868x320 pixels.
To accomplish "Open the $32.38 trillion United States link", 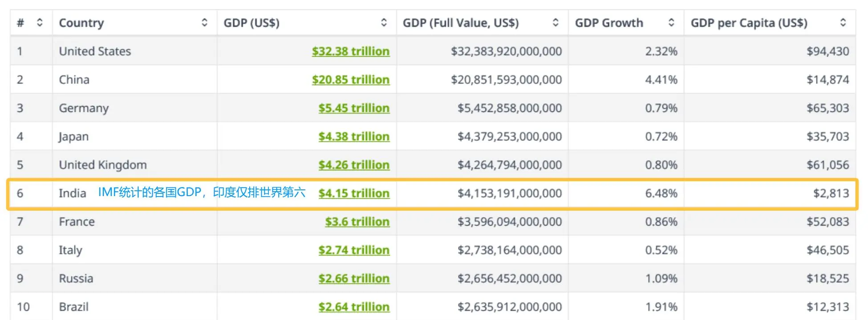I will click(x=351, y=51).
